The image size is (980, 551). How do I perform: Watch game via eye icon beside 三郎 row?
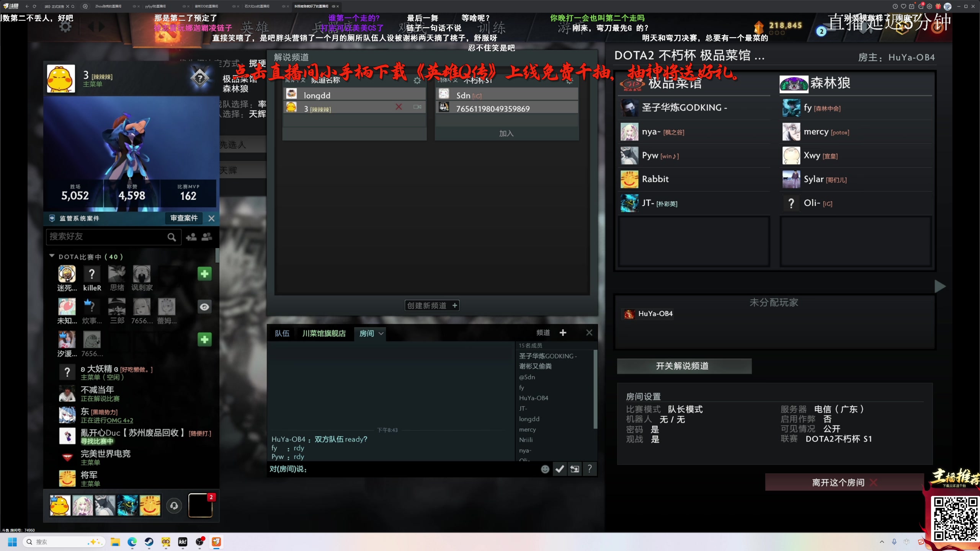(204, 307)
